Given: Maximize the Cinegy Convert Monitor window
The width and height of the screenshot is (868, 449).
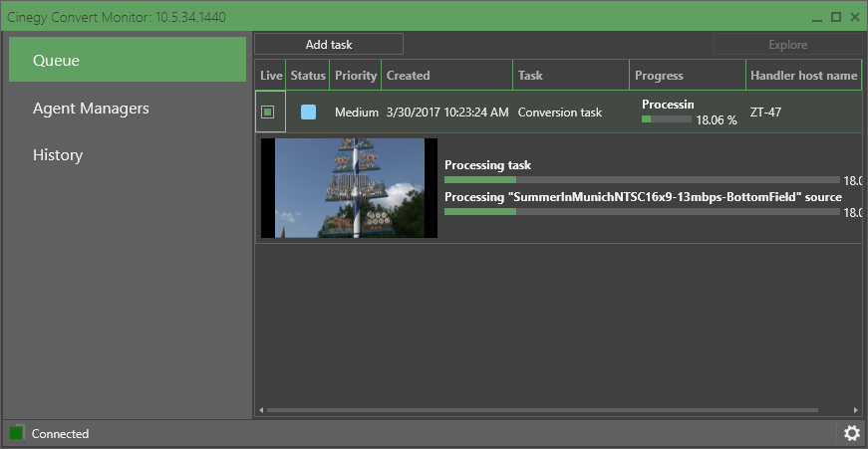Looking at the screenshot, I should click(836, 17).
